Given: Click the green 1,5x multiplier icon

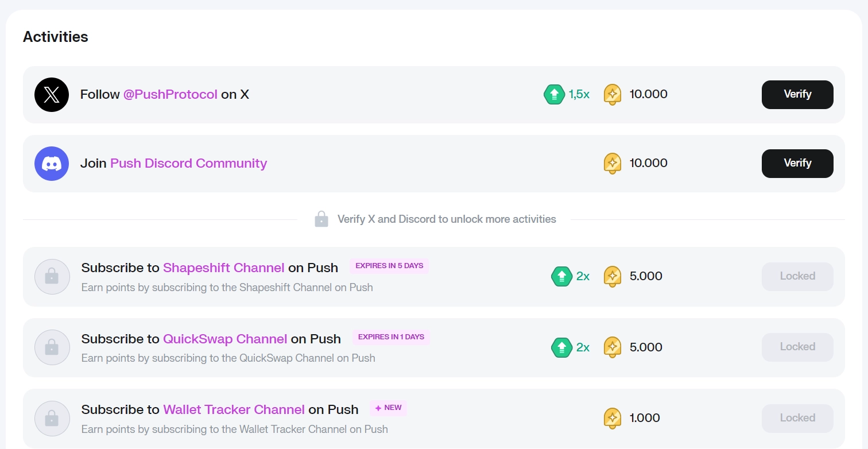Looking at the screenshot, I should point(554,94).
